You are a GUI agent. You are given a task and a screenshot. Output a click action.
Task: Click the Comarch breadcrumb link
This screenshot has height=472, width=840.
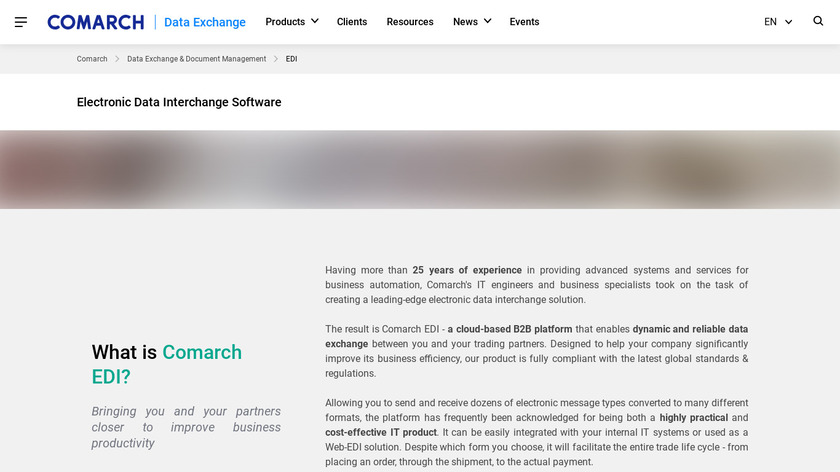92,59
